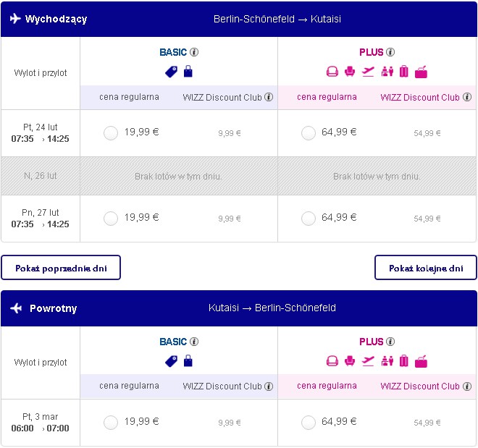Click the price tag icon under outbound BASIC
Image resolution: width=478 pixels, height=448 pixels.
click(x=172, y=72)
